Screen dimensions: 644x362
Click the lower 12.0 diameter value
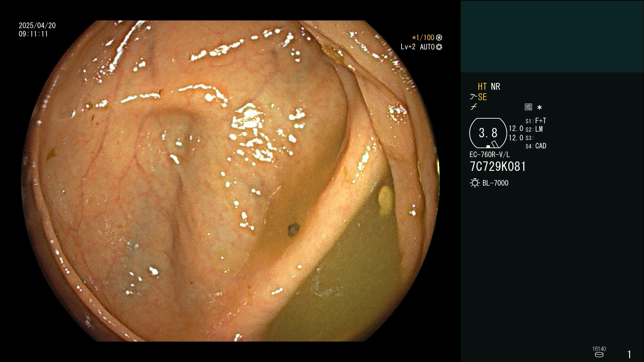click(516, 138)
